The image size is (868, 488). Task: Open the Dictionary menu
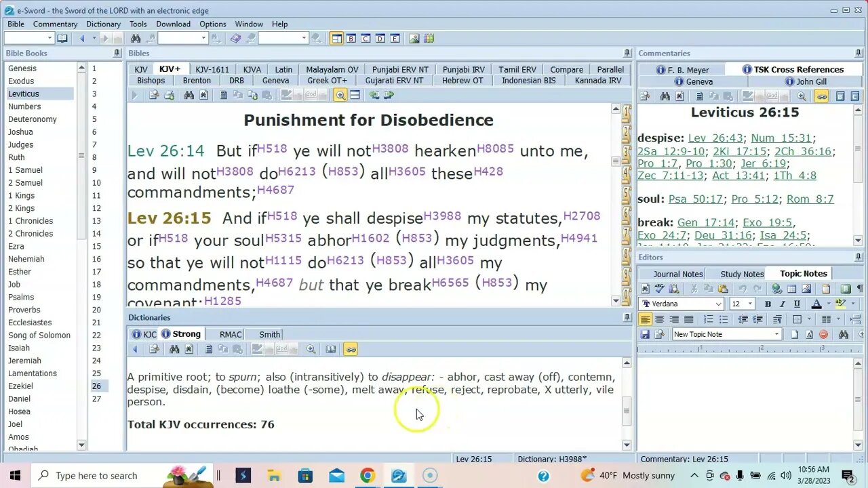click(x=103, y=24)
